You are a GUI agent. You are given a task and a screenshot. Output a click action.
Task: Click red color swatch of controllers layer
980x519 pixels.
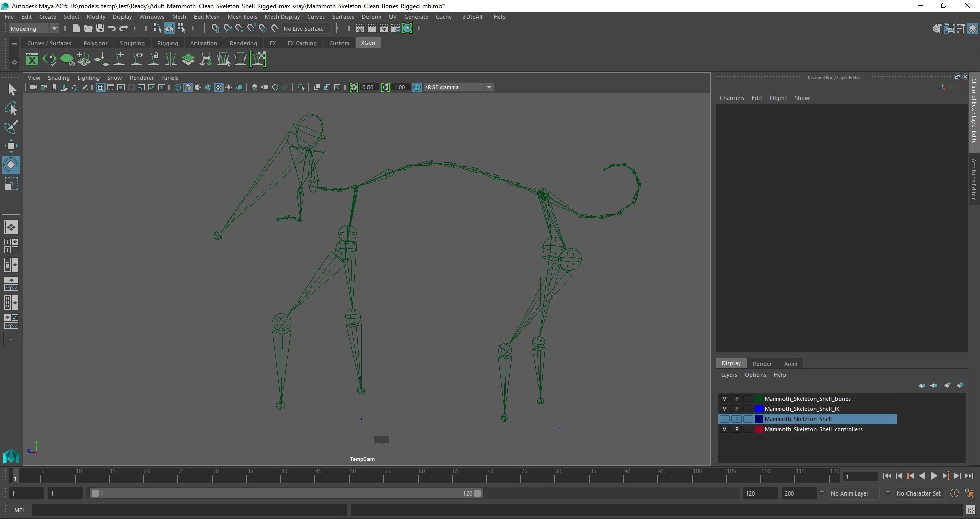[x=758, y=429]
